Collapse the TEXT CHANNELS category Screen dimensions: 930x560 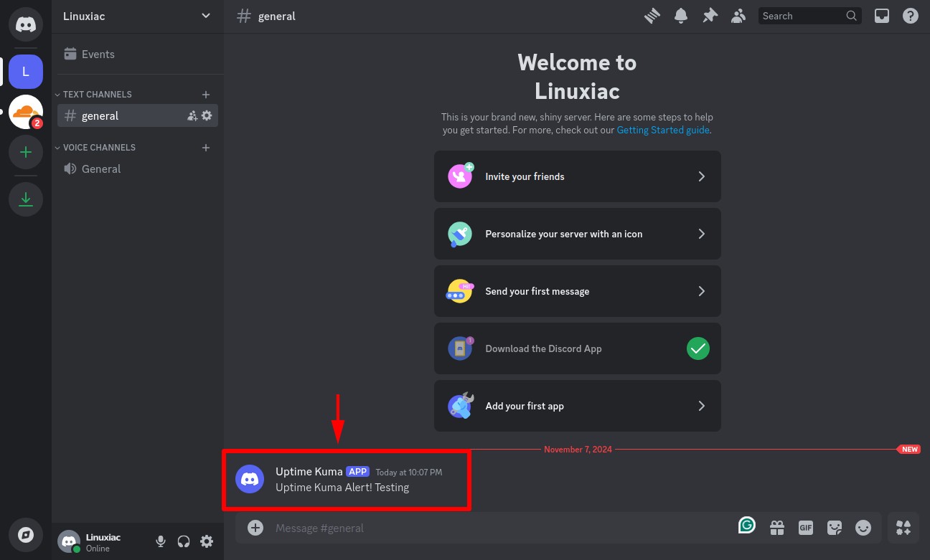(94, 94)
